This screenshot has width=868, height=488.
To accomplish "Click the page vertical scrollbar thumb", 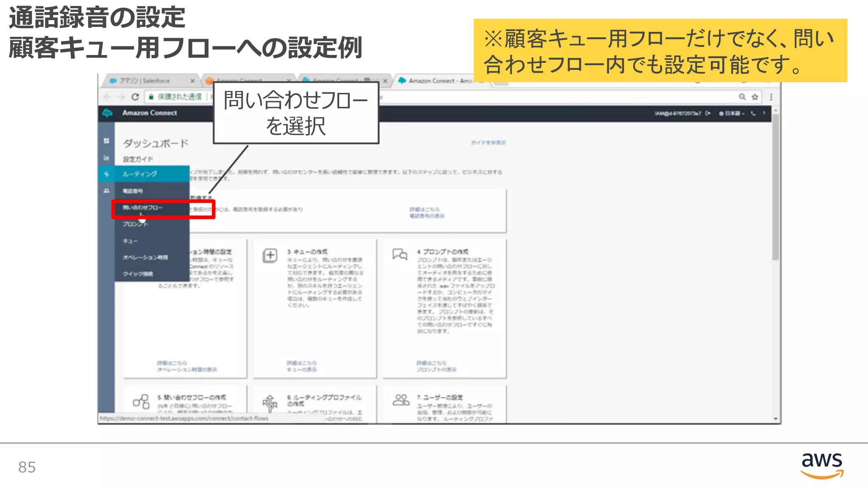I will click(x=775, y=186).
